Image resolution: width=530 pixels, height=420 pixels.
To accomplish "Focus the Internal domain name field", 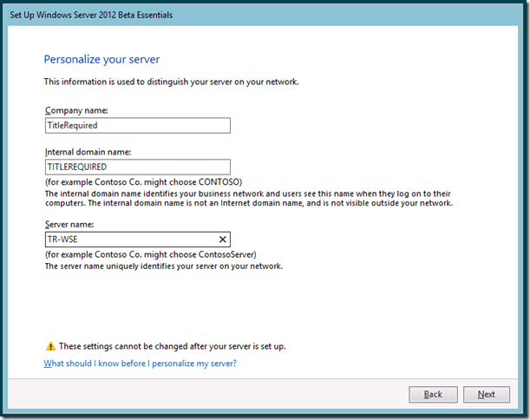I will click(137, 167).
